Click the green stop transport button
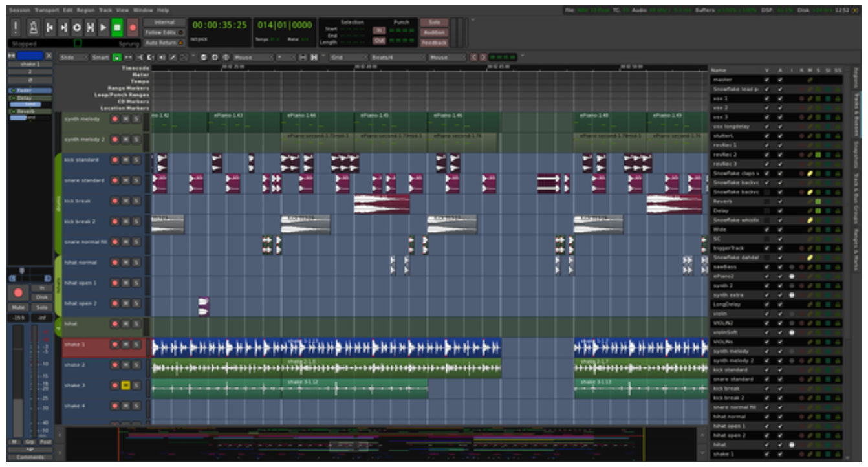 coord(117,28)
